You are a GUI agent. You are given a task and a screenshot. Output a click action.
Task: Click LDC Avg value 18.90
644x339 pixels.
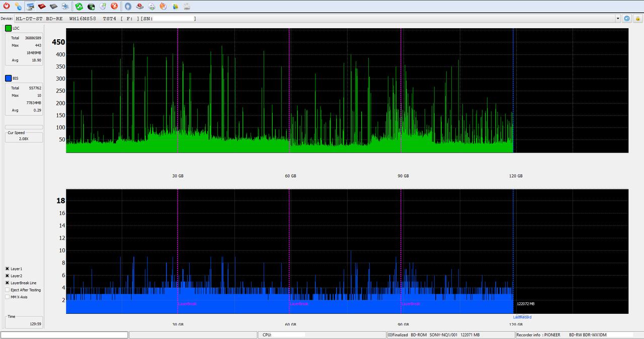[x=37, y=60]
